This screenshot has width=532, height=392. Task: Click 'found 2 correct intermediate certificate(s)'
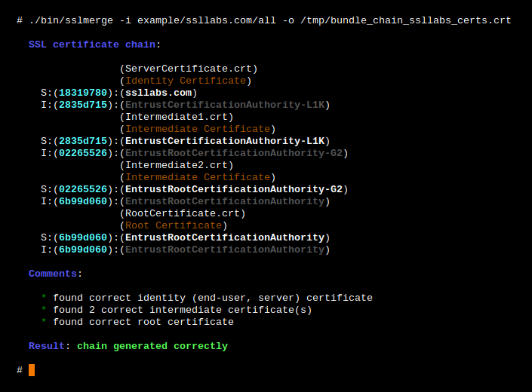pyautogui.click(x=183, y=310)
